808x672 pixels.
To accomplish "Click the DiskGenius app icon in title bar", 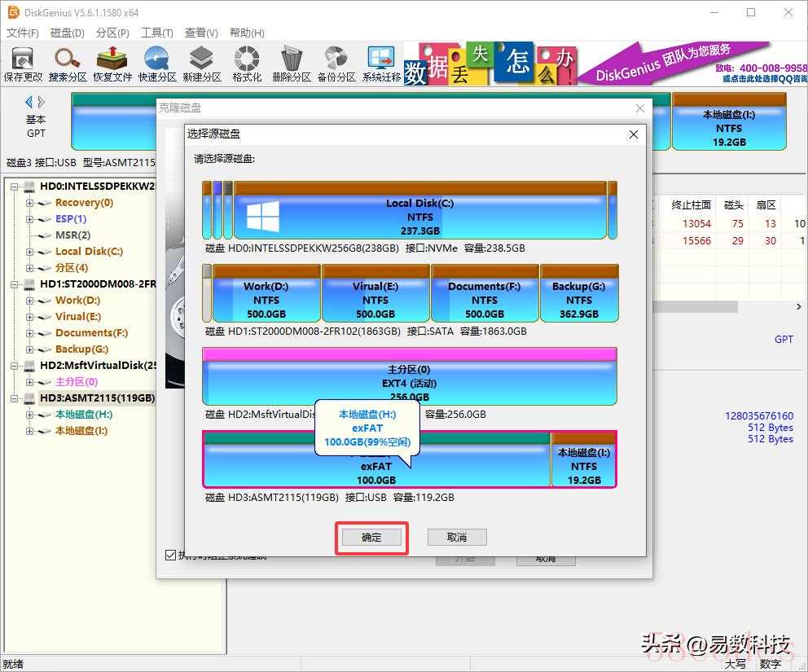I will coord(13,12).
